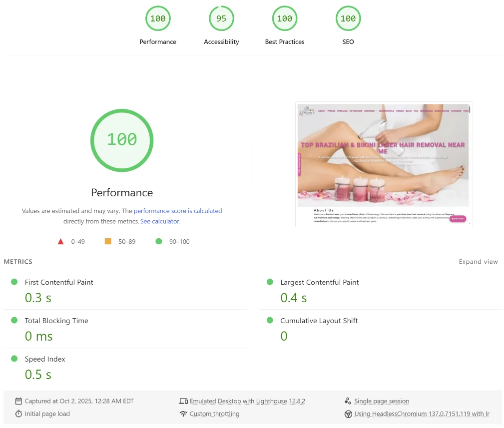Select the Cumulative Layout Shift label
The height and width of the screenshot is (428, 504).
click(319, 321)
